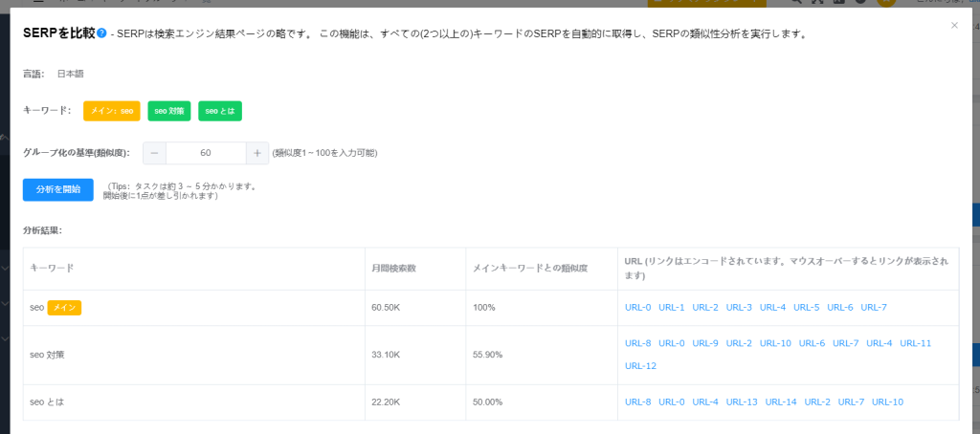Open URL-8 in the seo 対策 row
This screenshot has height=434, width=980.
coord(637,343)
